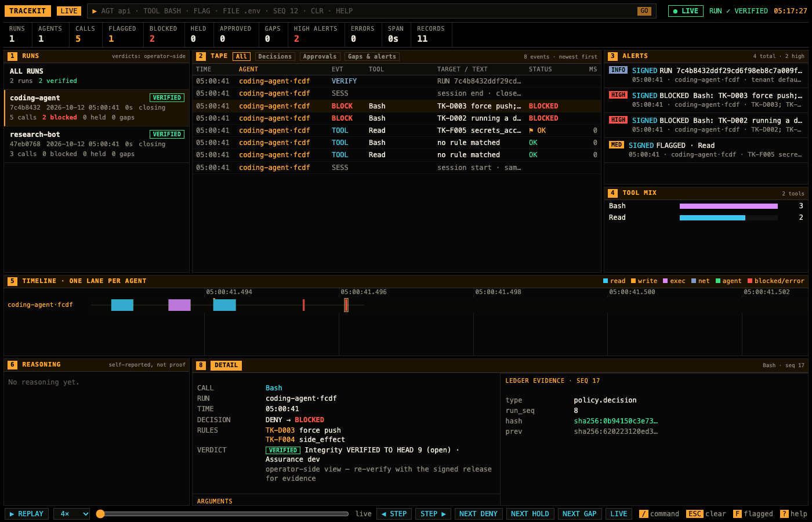
Task: Select the session end SESS row
Action: tap(397, 93)
